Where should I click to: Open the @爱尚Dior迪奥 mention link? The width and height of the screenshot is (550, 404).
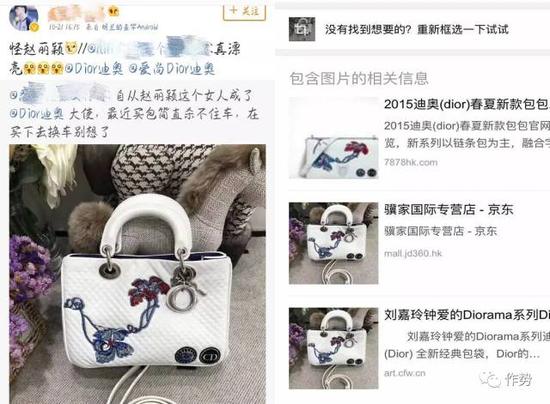pyautogui.click(x=171, y=69)
